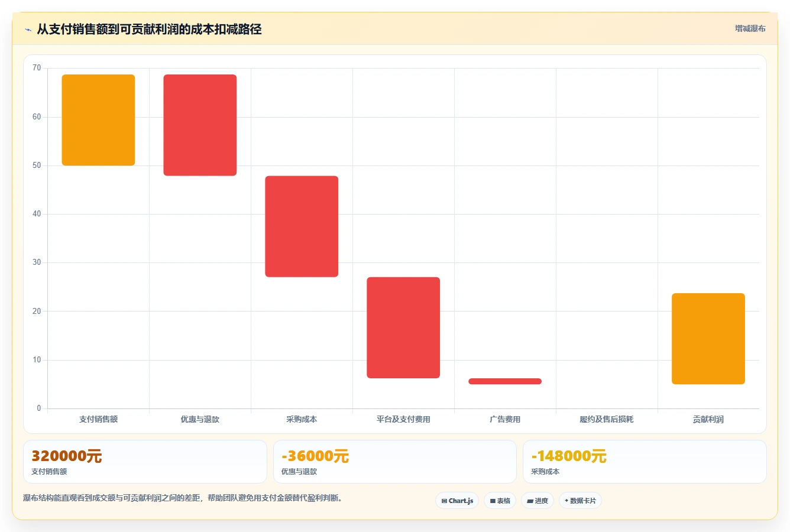The width and height of the screenshot is (790, 532).
Task: Click the y-axis tick label 50
Action: coord(37,166)
